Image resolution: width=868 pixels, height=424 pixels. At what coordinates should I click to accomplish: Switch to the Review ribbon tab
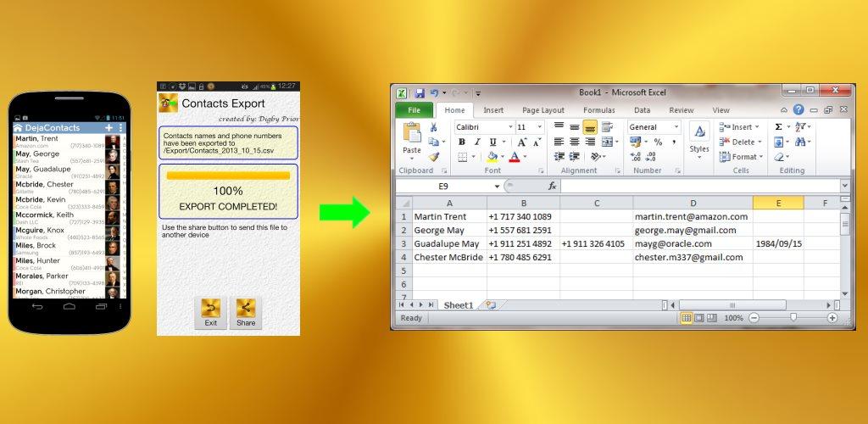coord(682,110)
